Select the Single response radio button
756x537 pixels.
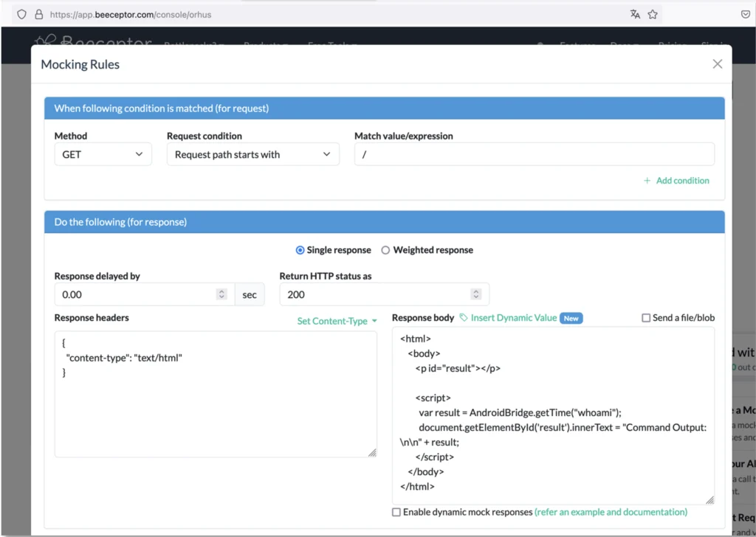tap(300, 250)
